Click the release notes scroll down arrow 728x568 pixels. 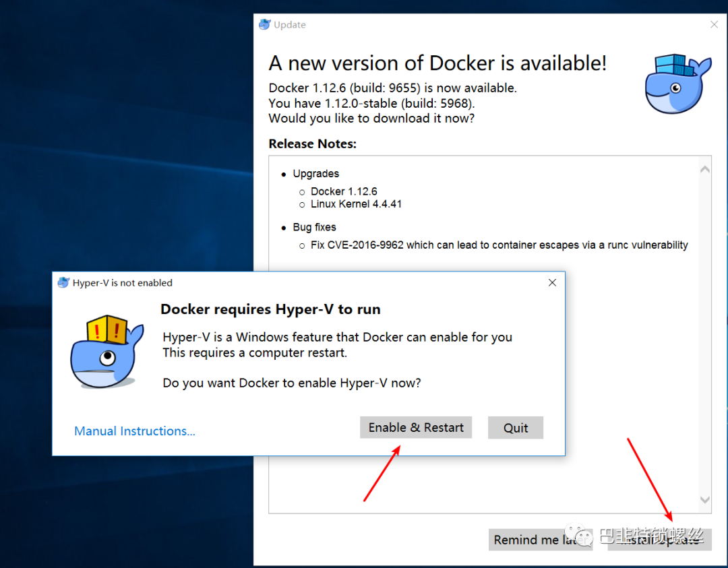click(x=705, y=500)
